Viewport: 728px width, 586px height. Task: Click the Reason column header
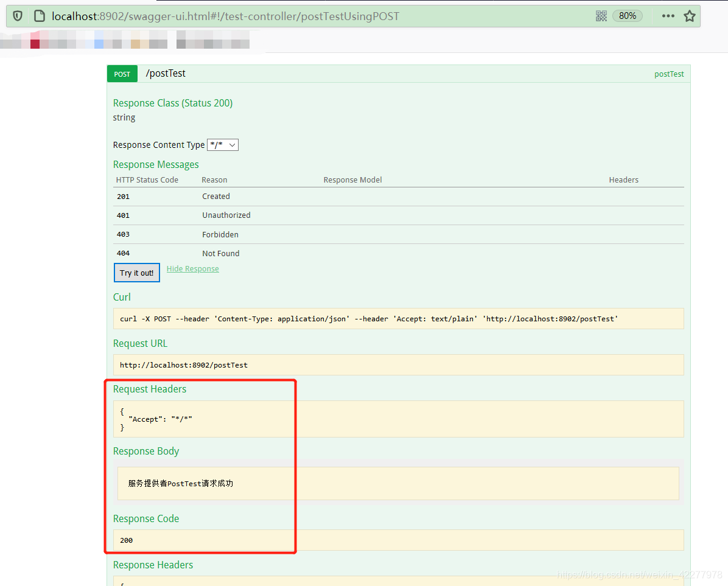click(214, 180)
